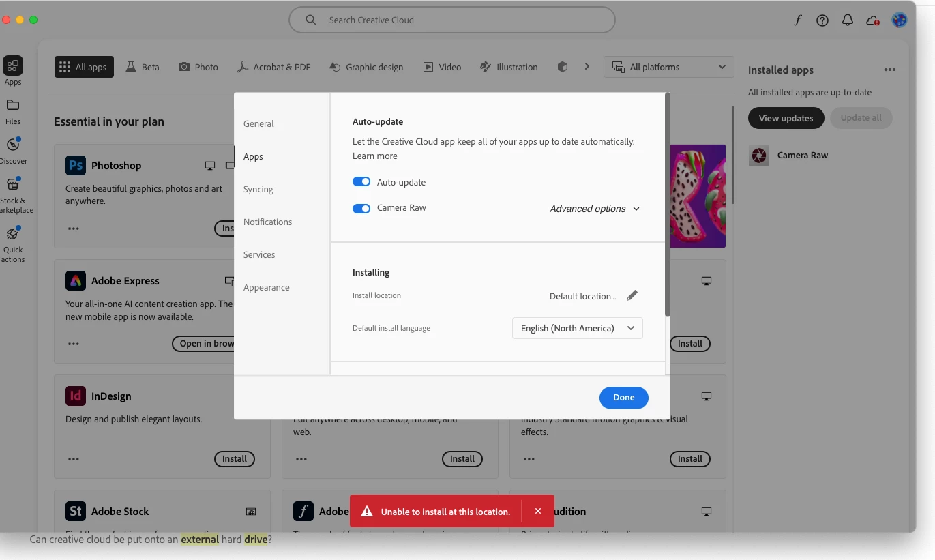Check cloud sync status icon
The height and width of the screenshot is (560, 935).
[872, 20]
